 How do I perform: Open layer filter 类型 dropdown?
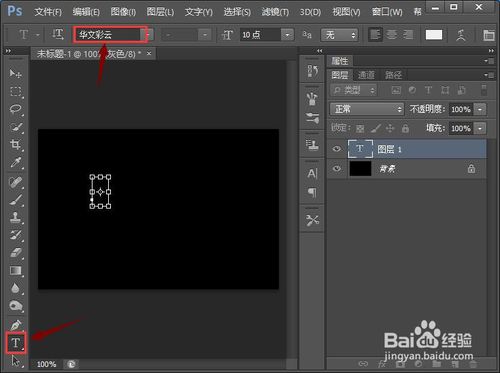tap(353, 90)
